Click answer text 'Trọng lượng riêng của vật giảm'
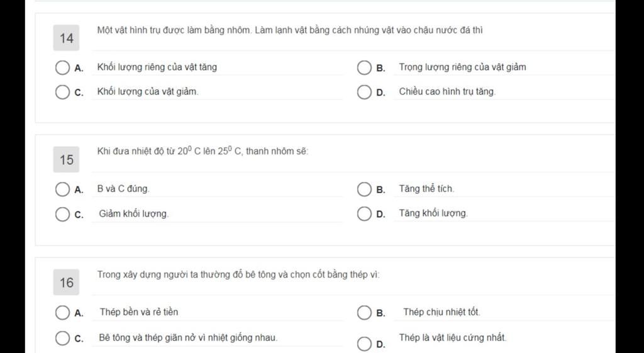This screenshot has height=353, width=644. (462, 67)
